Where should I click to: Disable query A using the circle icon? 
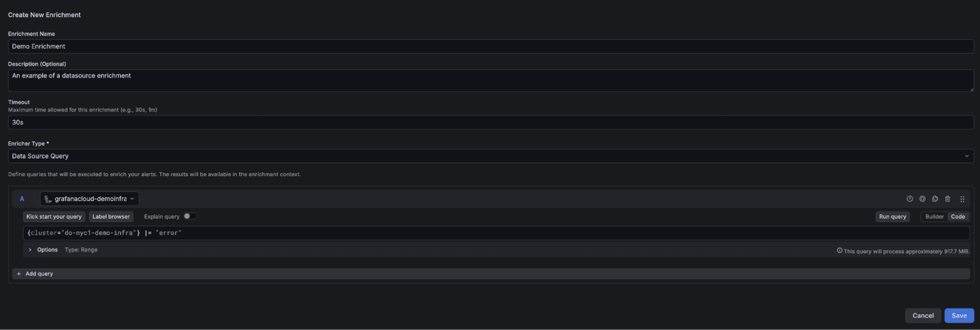[x=923, y=199]
